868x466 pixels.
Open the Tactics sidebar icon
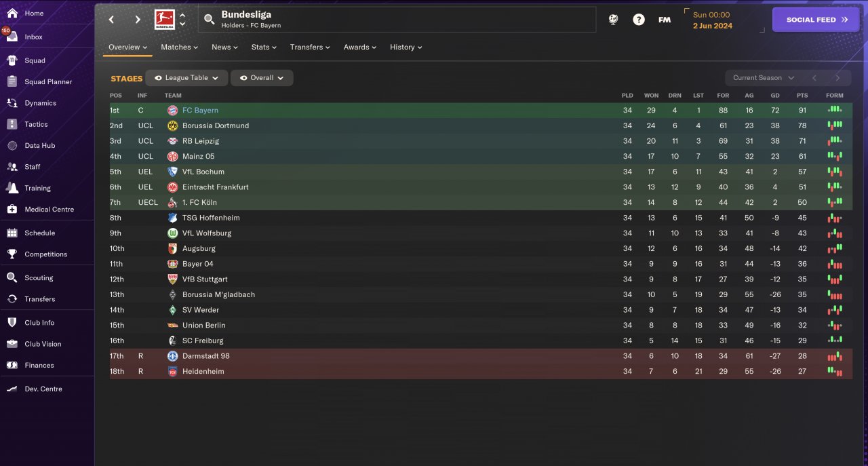pyautogui.click(x=12, y=124)
